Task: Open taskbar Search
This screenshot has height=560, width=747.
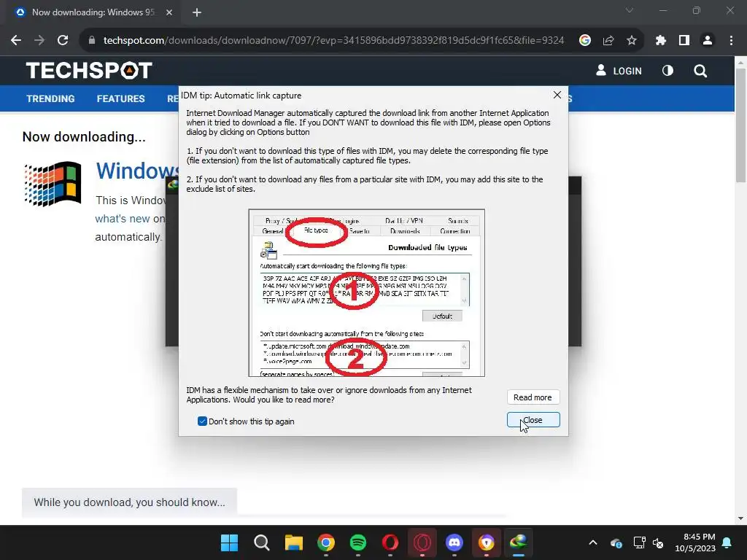Action: click(262, 542)
